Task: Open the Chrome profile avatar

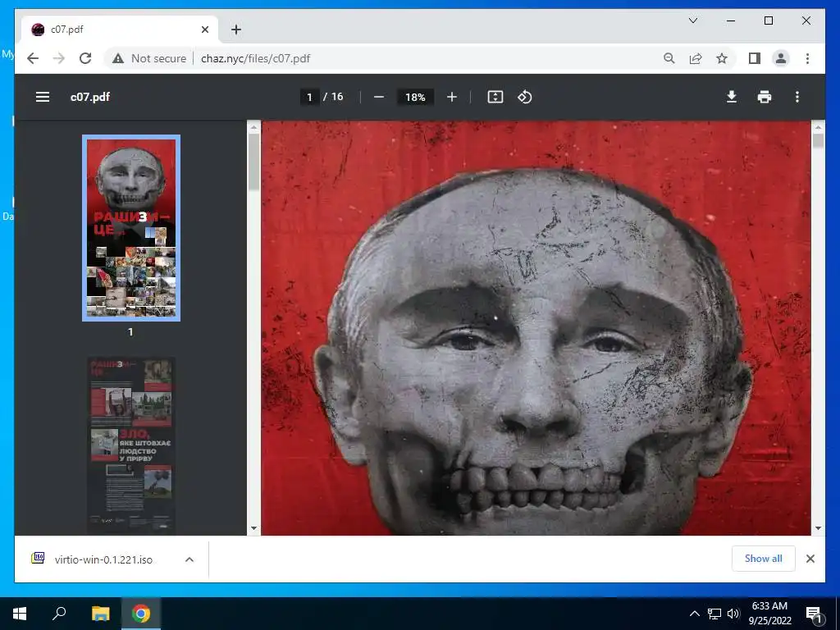Action: [781, 58]
